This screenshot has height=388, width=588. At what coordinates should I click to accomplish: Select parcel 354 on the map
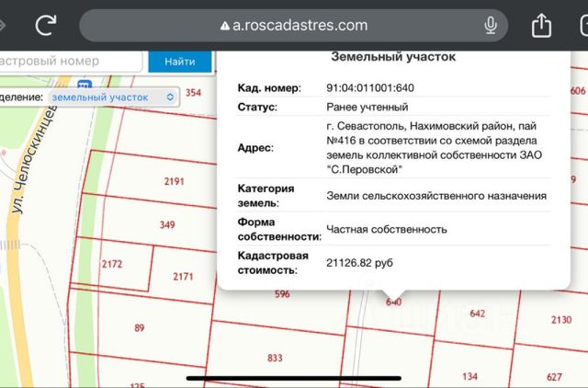point(193,93)
